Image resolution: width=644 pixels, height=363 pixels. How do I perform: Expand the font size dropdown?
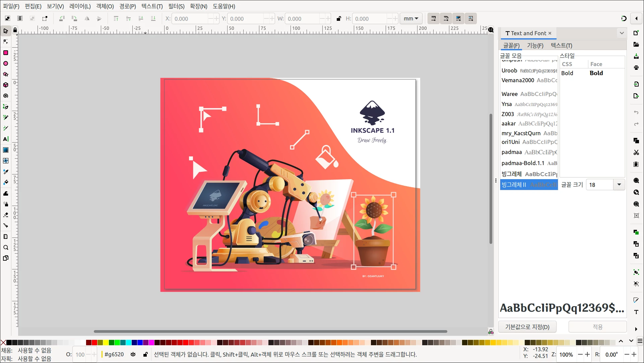pyautogui.click(x=619, y=185)
